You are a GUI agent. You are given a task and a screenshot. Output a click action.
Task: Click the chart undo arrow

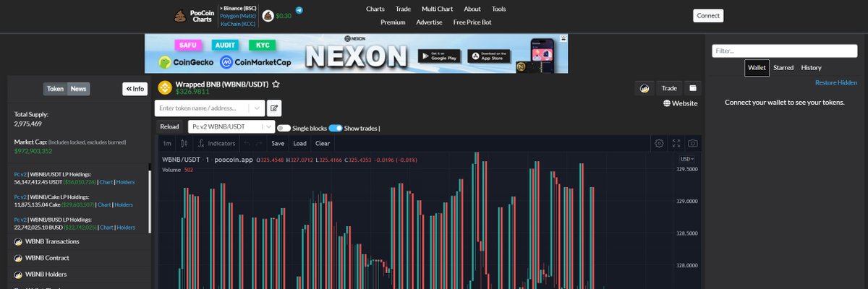(247, 143)
